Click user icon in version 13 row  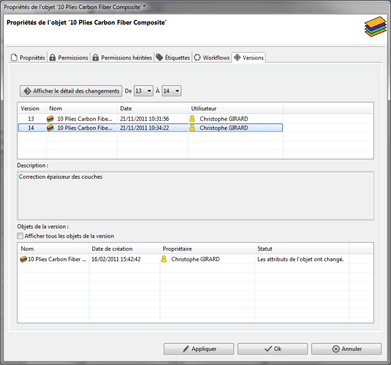192,119
